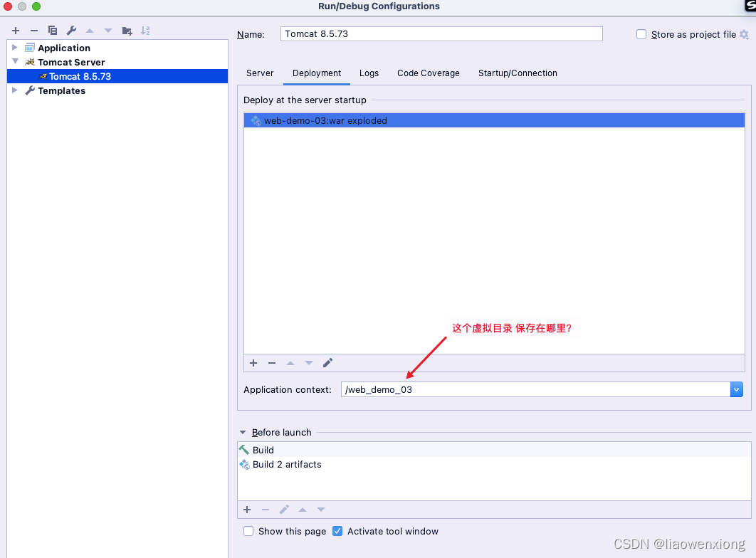Toggle Store as project file checkbox
The width and height of the screenshot is (756, 558).
641,34
